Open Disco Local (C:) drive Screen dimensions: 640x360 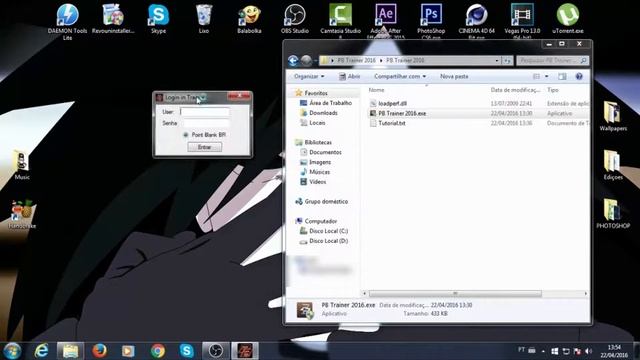[x=324, y=231]
